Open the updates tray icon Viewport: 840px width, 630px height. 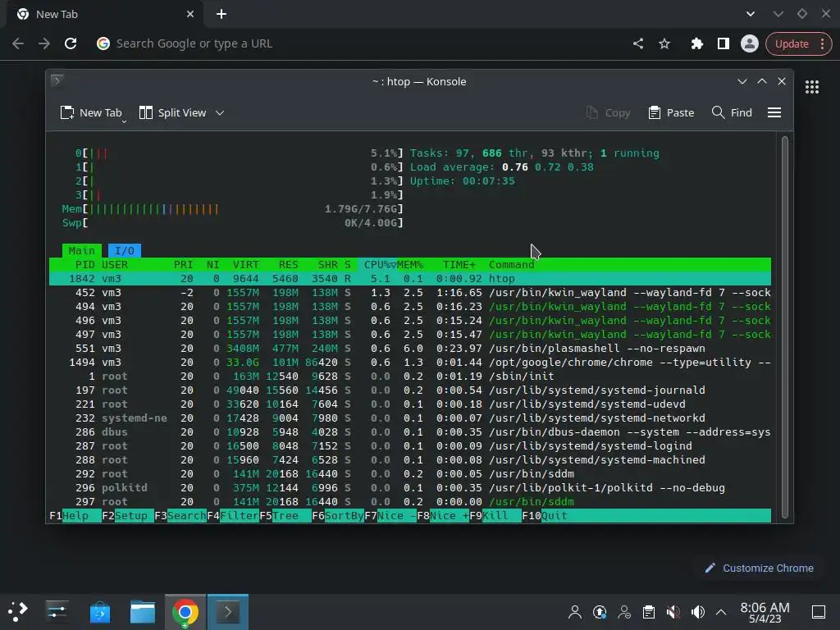pos(600,611)
